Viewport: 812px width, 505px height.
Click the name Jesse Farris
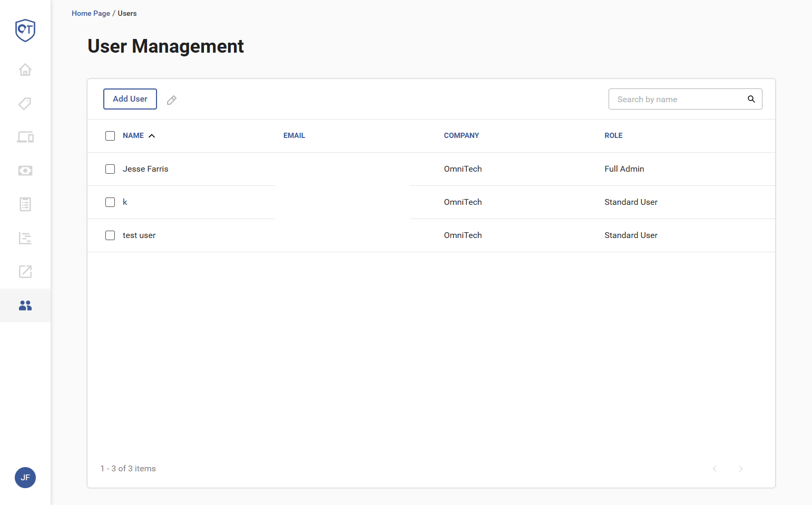[145, 169]
